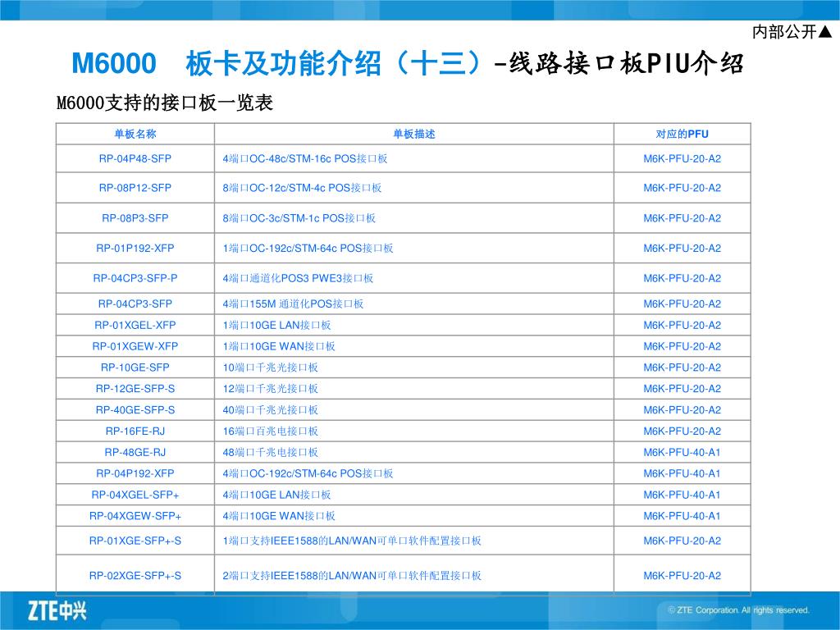Select the RP-08P3-SFP cell
Screen dimensions: 840x630
(135, 218)
